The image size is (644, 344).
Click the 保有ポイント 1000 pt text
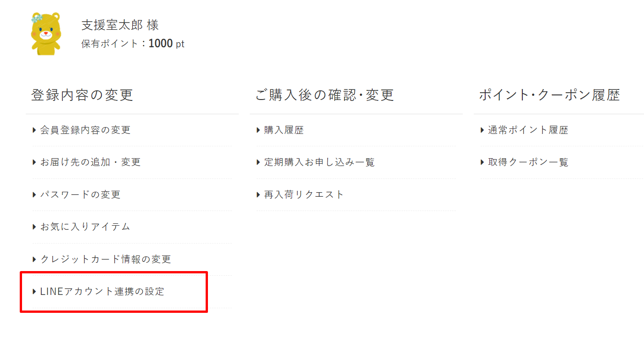point(133,44)
